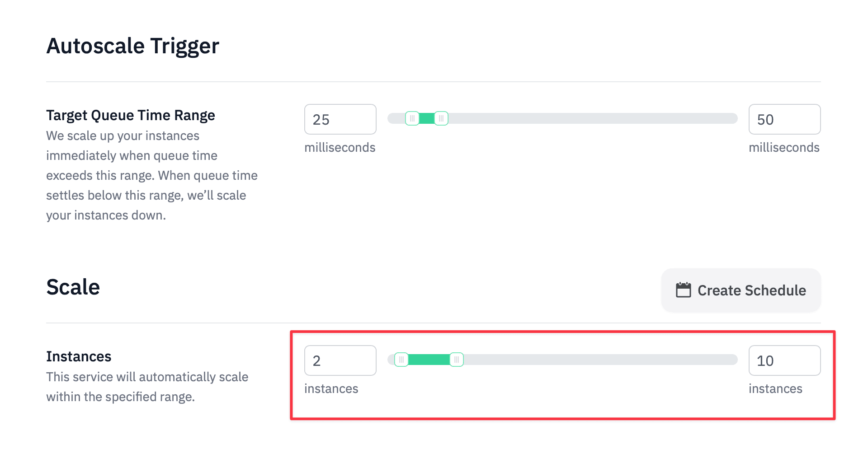Viewport: 868px width, 449px height.
Task: Click the 50 milliseconds input field
Action: tap(784, 119)
